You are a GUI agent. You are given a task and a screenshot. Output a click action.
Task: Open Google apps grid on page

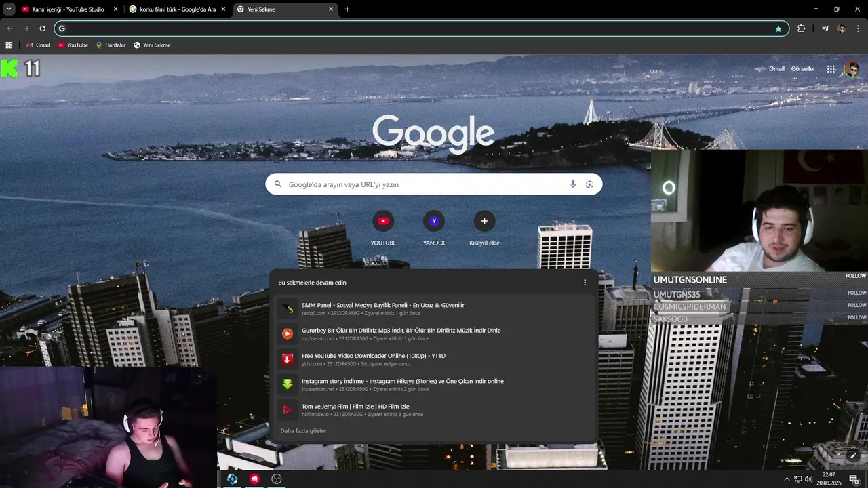coord(831,69)
